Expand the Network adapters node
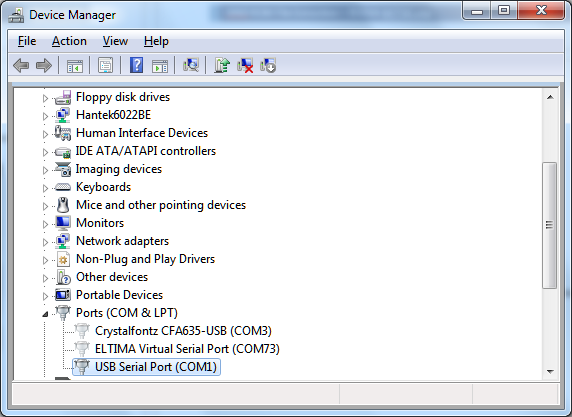 tap(45, 242)
